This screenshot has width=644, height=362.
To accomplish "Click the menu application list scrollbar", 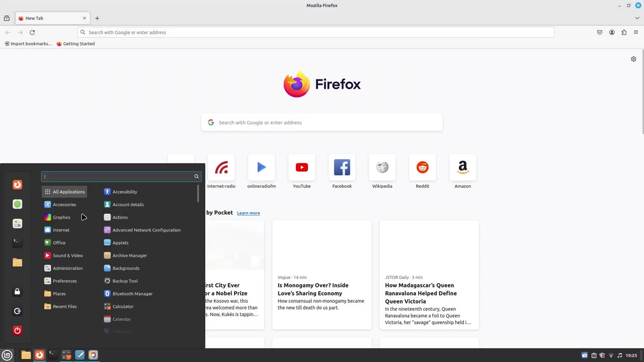I will click(199, 194).
